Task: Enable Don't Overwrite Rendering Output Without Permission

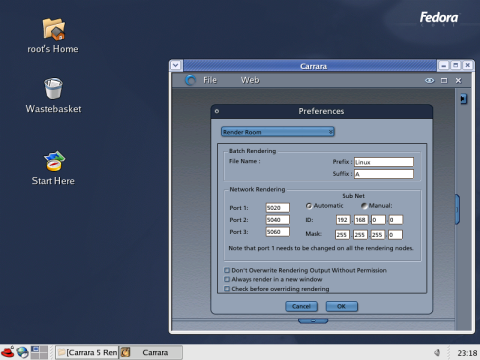Action: [x=227, y=270]
